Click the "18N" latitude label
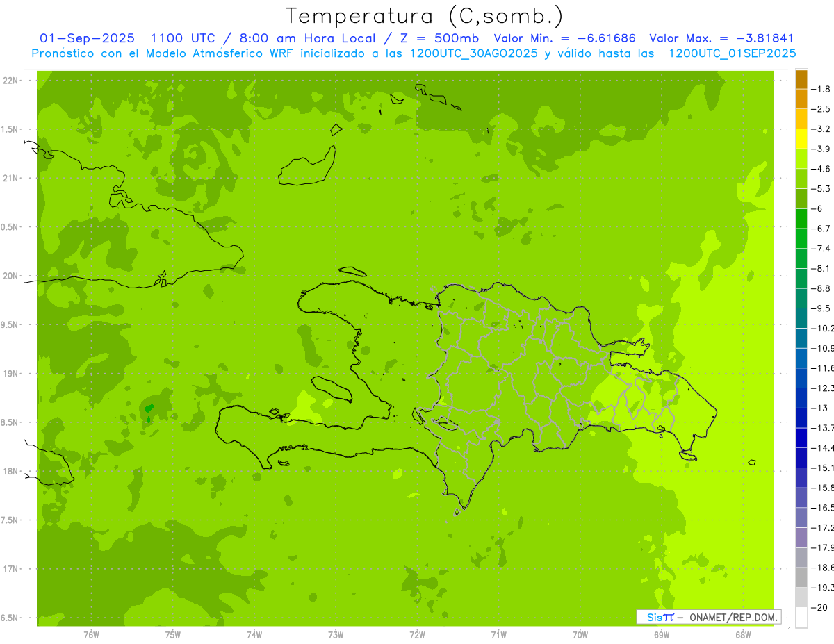Image resolution: width=834 pixels, height=644 pixels. [11, 471]
